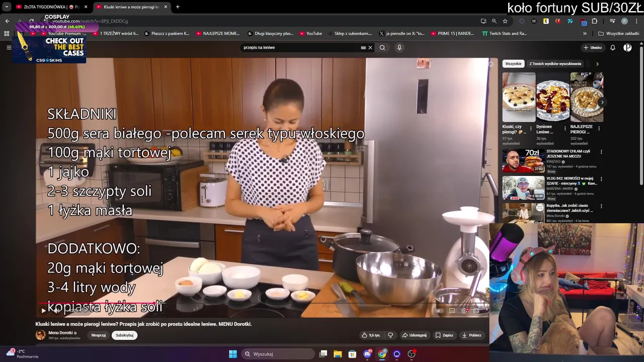Click the Subskrybuj button
Viewport: 644px width, 362px height.
tap(124, 335)
